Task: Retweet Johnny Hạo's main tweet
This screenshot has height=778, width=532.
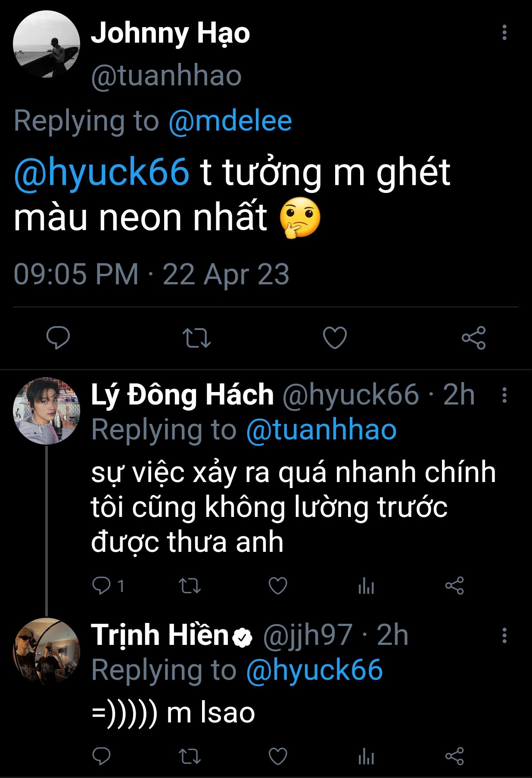Action: (196, 338)
